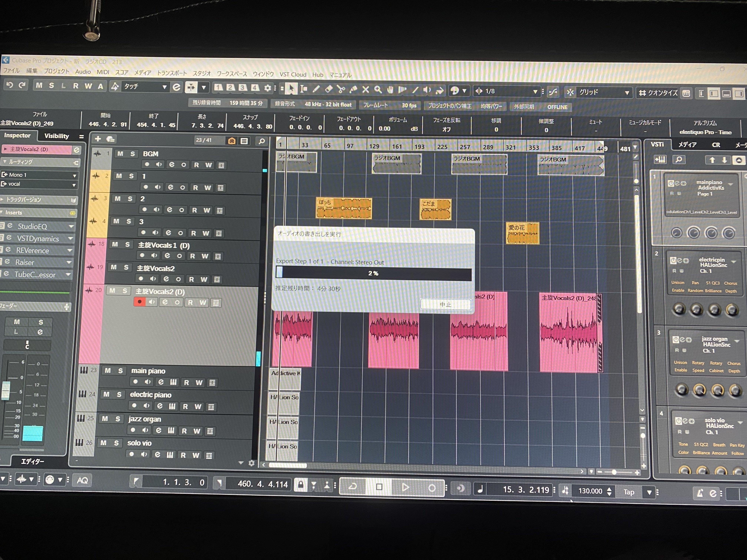Open the StudioEQ insert slot dropdown
This screenshot has width=747, height=560.
(71, 226)
